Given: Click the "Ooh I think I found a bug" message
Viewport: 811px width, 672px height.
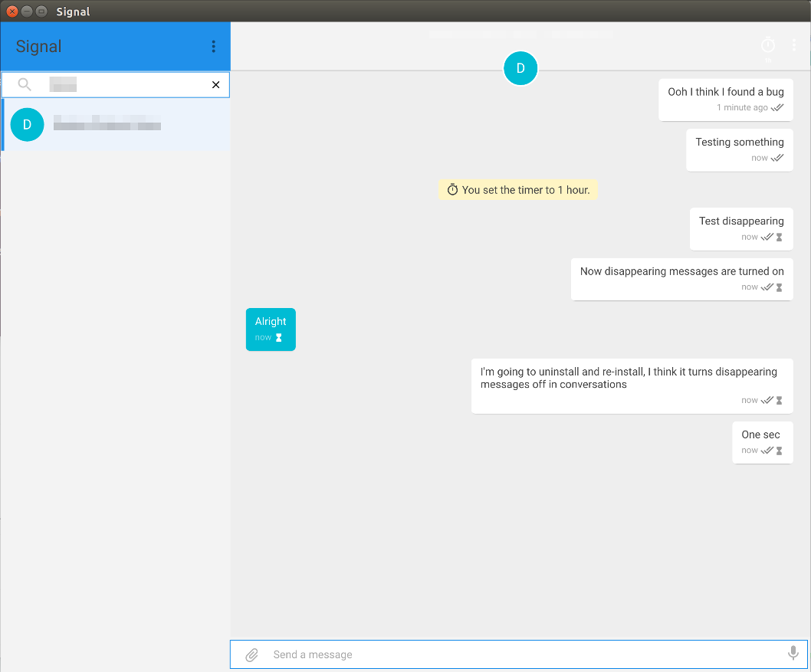Looking at the screenshot, I should point(726,100).
